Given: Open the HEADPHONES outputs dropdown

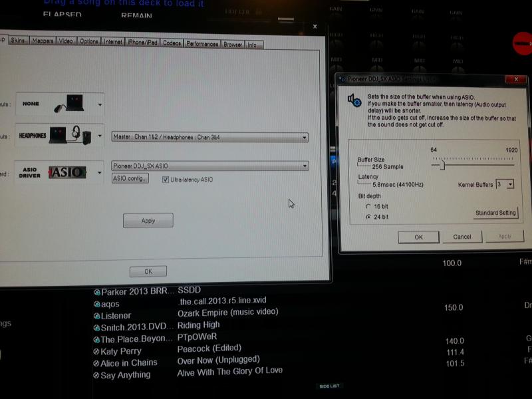Looking at the screenshot, I should (100, 136).
